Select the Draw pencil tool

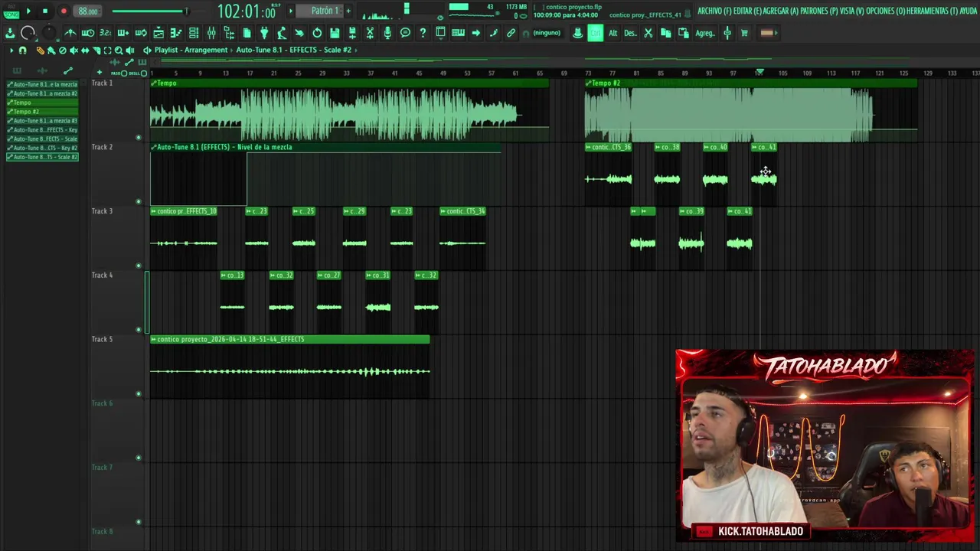(40, 51)
